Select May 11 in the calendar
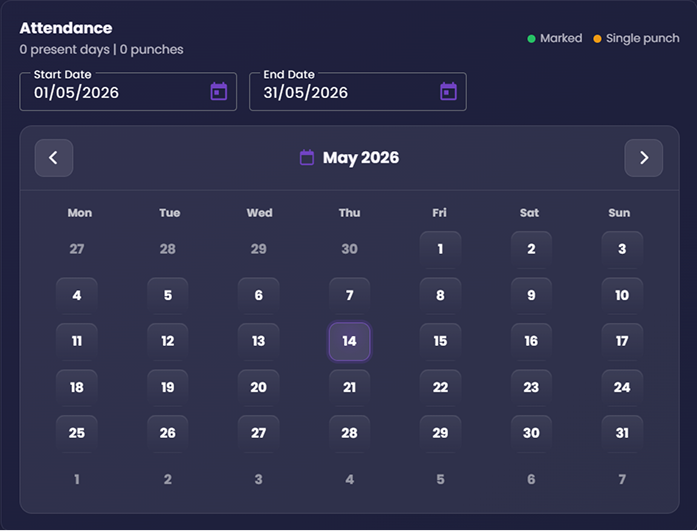Viewport: 698px width, 531px height. [77, 341]
